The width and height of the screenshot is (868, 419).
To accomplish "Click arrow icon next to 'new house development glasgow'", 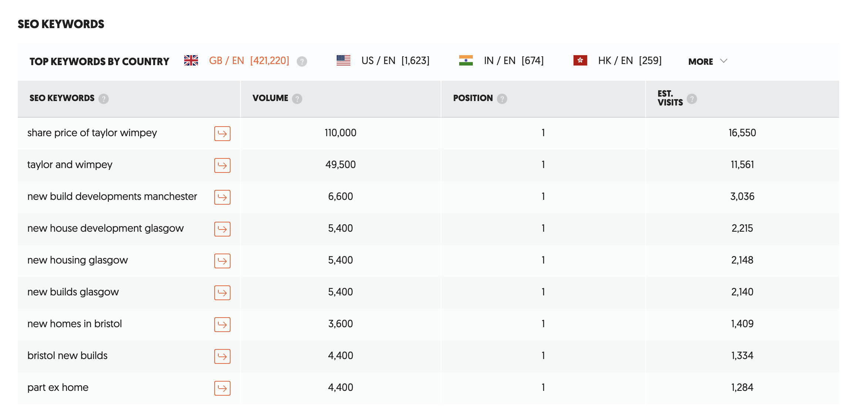I will click(222, 229).
